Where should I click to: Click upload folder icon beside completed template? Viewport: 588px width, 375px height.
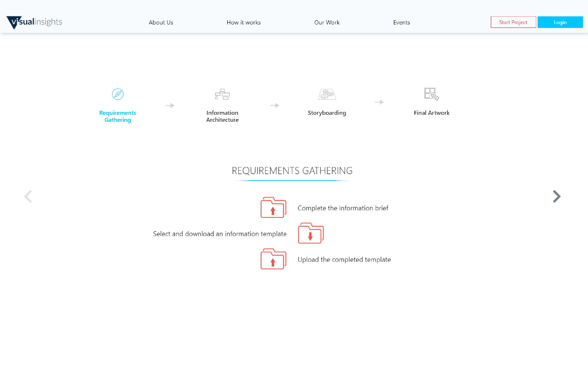[x=273, y=259]
